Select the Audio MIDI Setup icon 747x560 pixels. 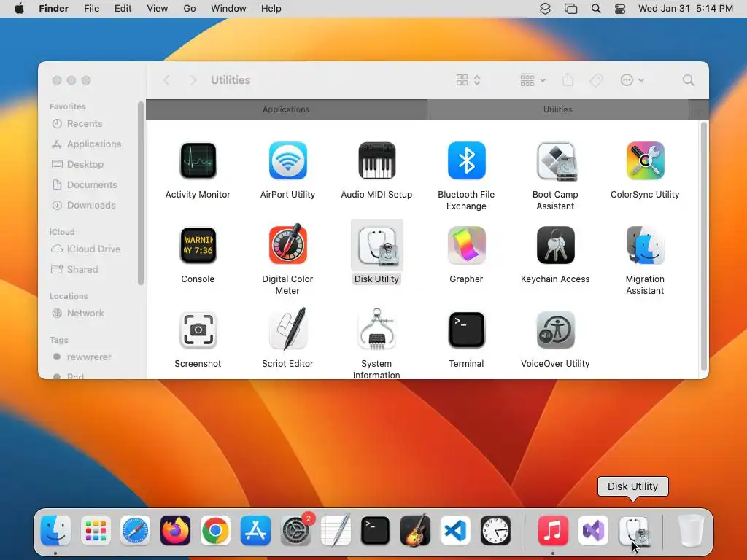(x=376, y=161)
